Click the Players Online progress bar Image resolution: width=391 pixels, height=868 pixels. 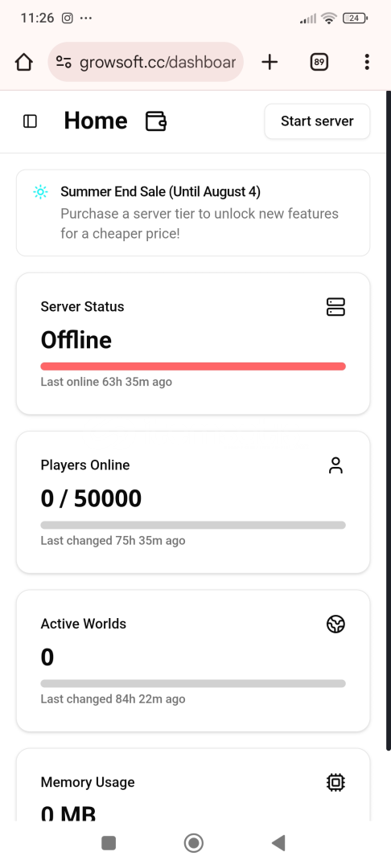point(193,525)
